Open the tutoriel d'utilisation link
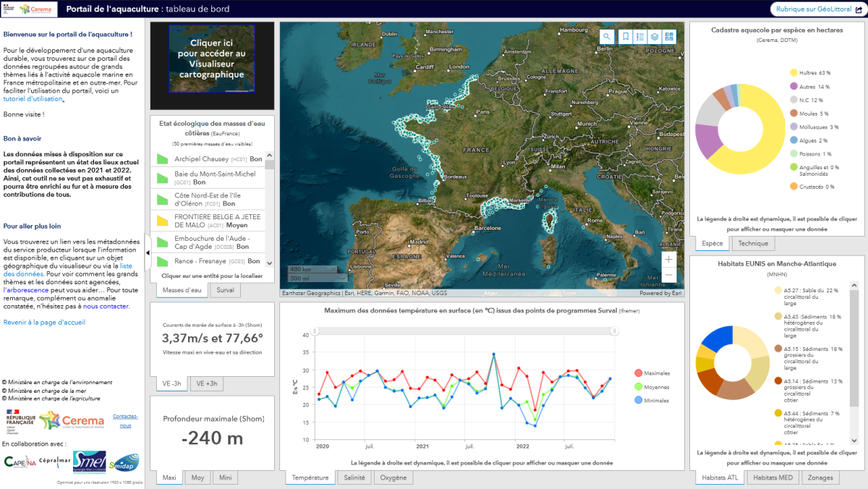868x489 pixels. [33, 99]
